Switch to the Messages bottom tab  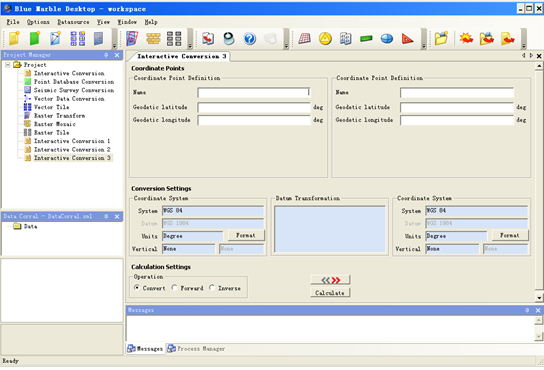145,348
